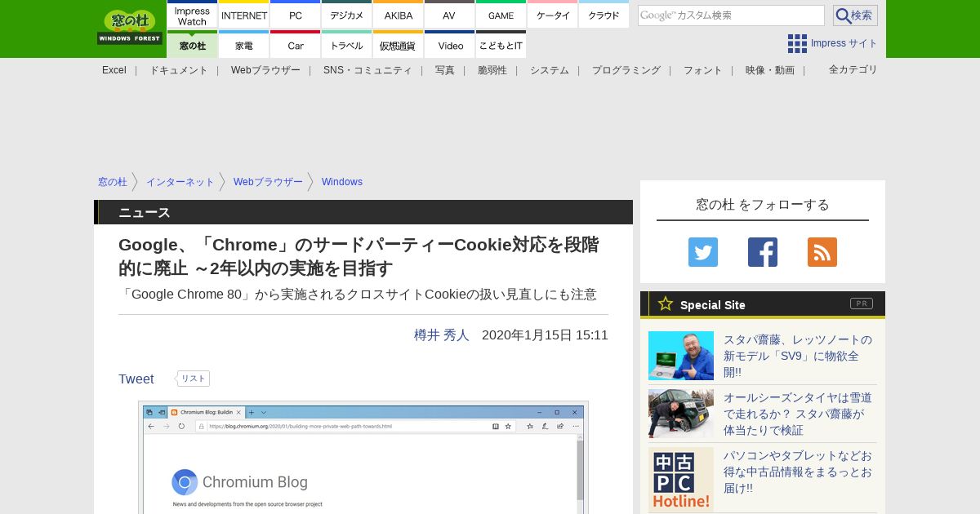Open the 家電 Watch tab
The width and height of the screenshot is (980, 514).
pos(244,44)
